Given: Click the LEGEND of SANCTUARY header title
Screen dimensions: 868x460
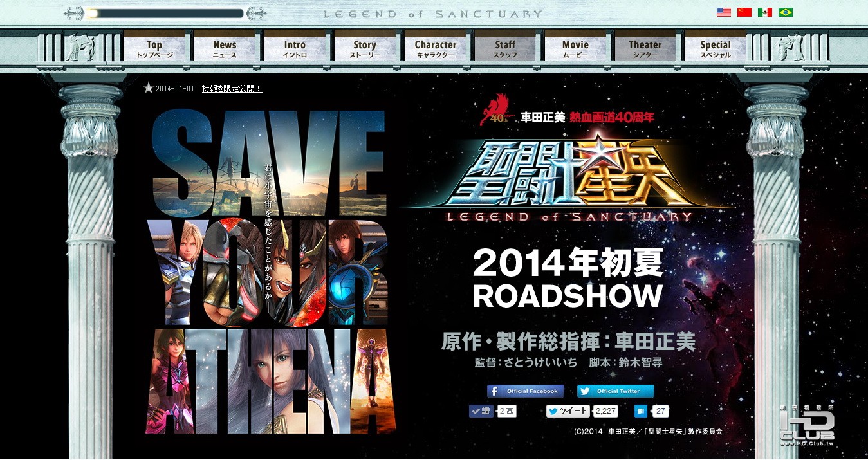Looking at the screenshot, I should pos(433,14).
